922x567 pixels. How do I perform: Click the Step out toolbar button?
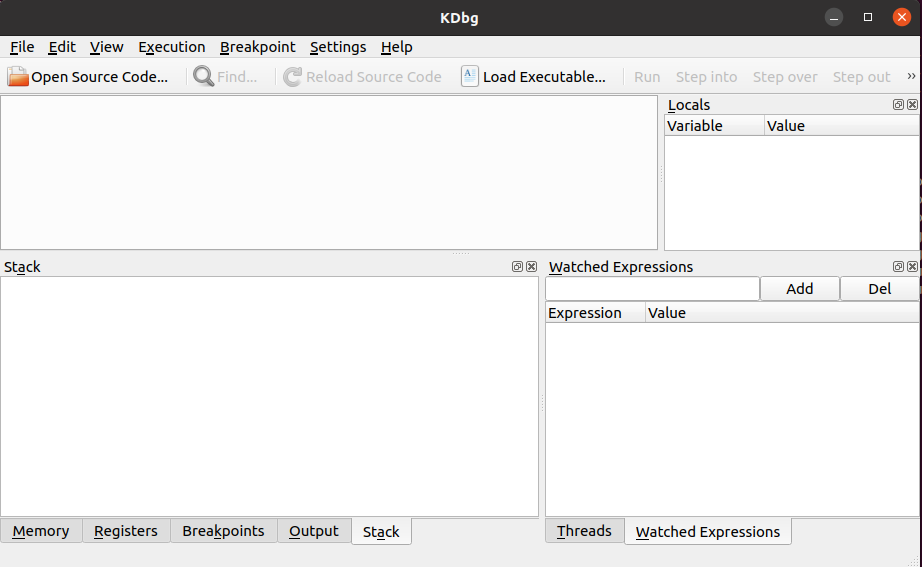click(x=861, y=76)
